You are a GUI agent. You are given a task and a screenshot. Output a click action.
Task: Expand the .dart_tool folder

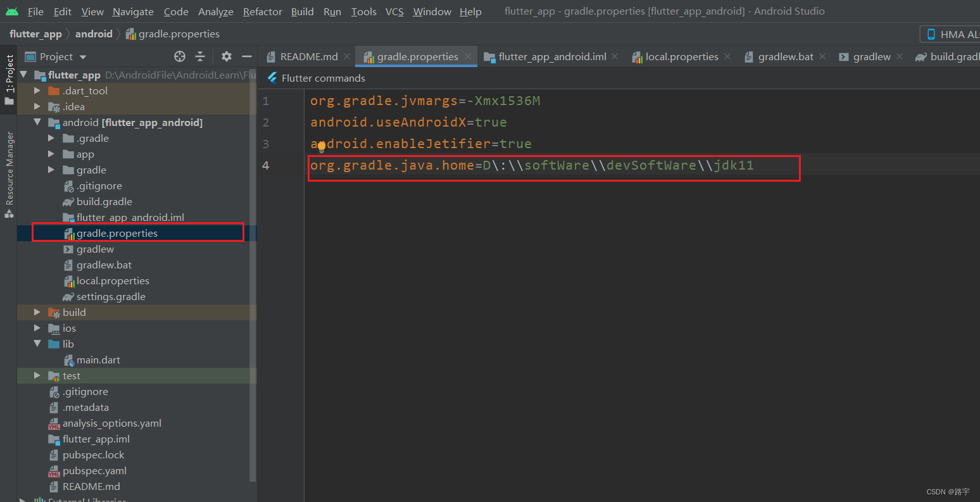point(37,91)
